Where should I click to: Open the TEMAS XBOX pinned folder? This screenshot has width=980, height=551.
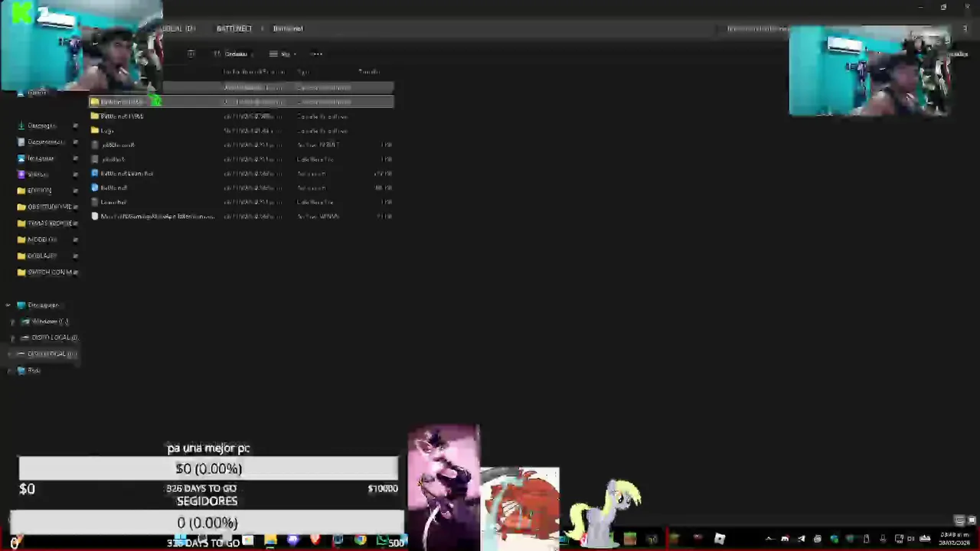49,223
